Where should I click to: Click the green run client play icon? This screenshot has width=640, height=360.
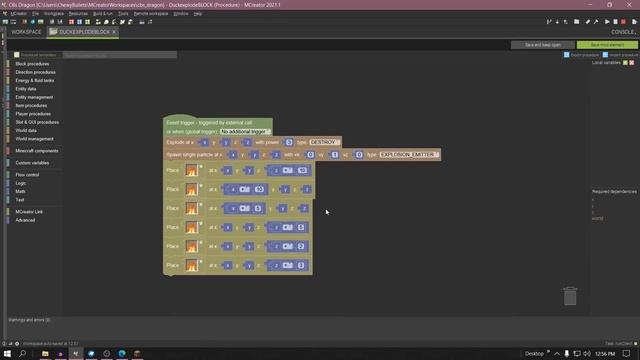[607, 22]
